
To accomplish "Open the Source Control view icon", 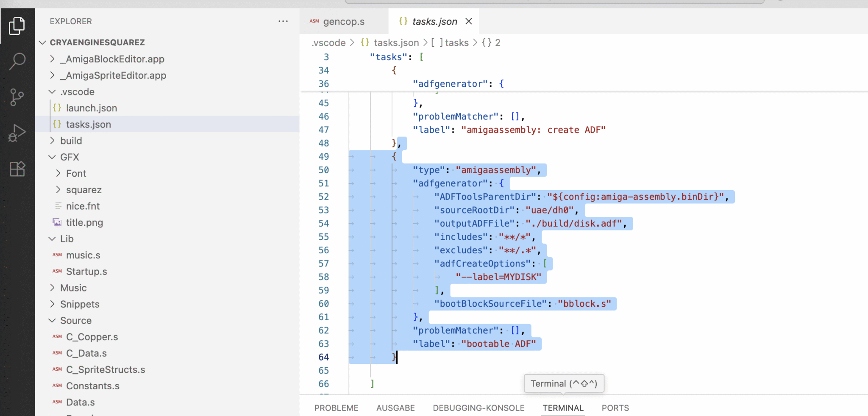I will [17, 97].
